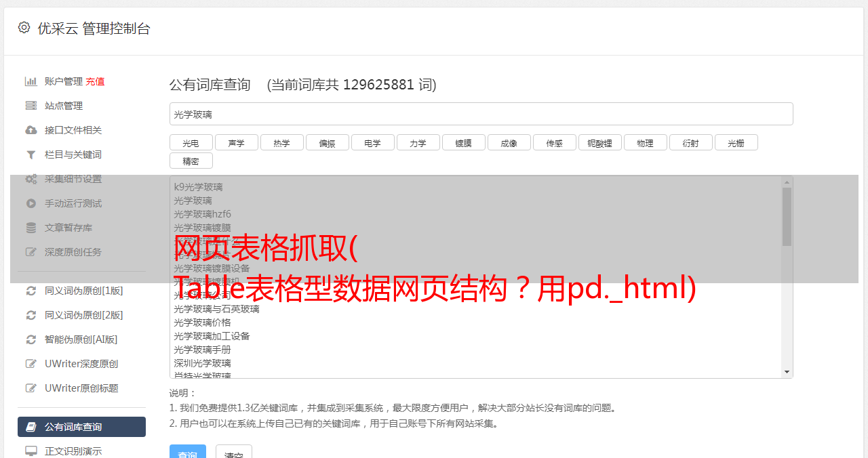868x458 pixels.
Task: Click monitor icon for 正文识别演示
Action: pos(31,451)
